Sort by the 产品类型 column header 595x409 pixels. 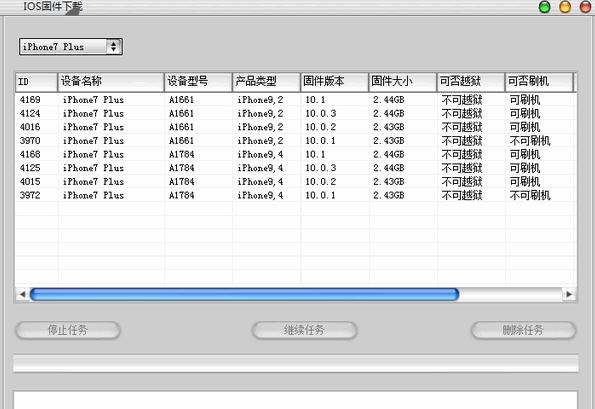(266, 82)
